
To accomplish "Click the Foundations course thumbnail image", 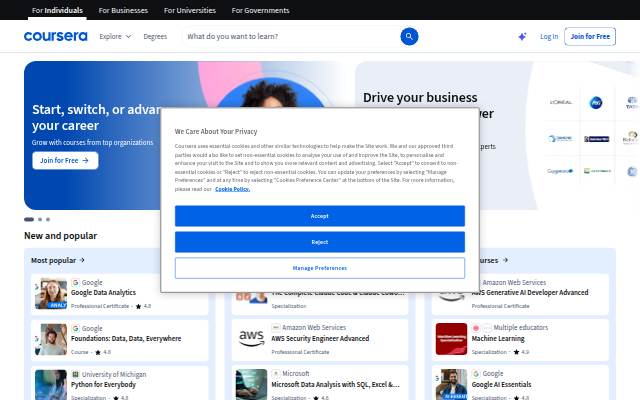I will click(51, 339).
